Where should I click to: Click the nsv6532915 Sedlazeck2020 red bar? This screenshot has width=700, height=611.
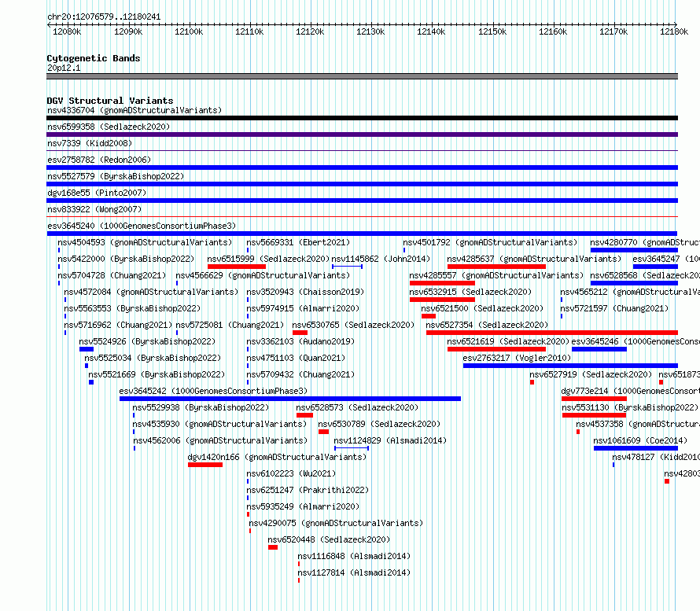tap(442, 300)
